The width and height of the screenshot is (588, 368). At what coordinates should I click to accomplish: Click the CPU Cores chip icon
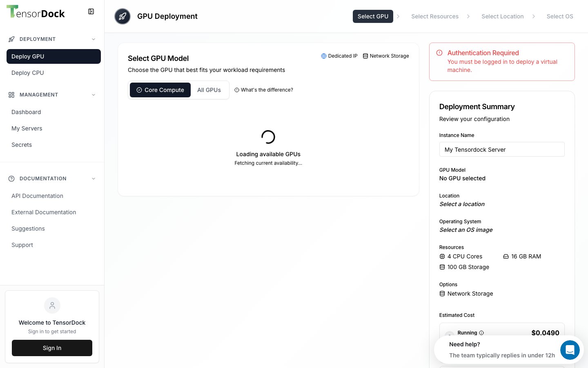(442, 256)
